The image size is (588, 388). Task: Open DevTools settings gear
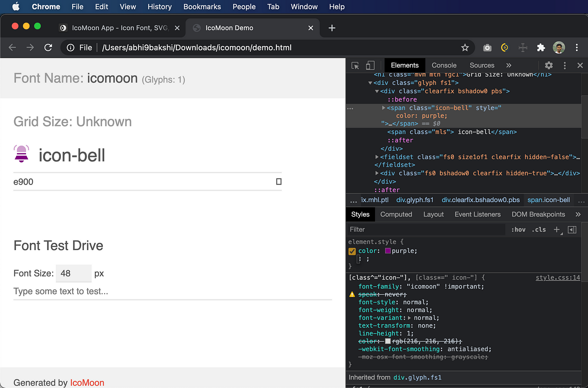pyautogui.click(x=549, y=65)
